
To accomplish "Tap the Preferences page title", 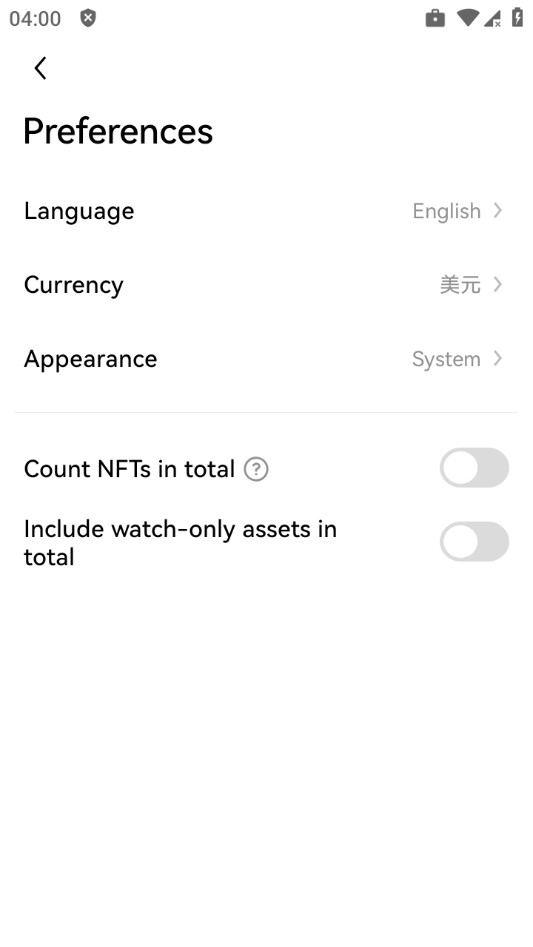I will pos(118,131).
